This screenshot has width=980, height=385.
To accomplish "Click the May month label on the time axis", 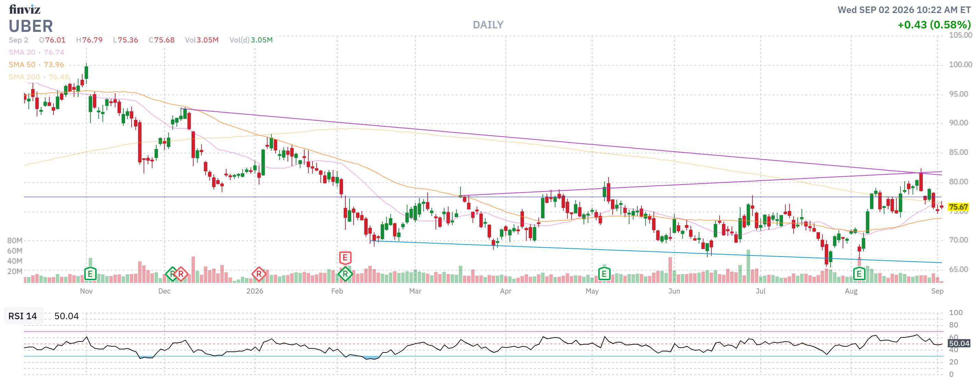I will pyautogui.click(x=592, y=291).
